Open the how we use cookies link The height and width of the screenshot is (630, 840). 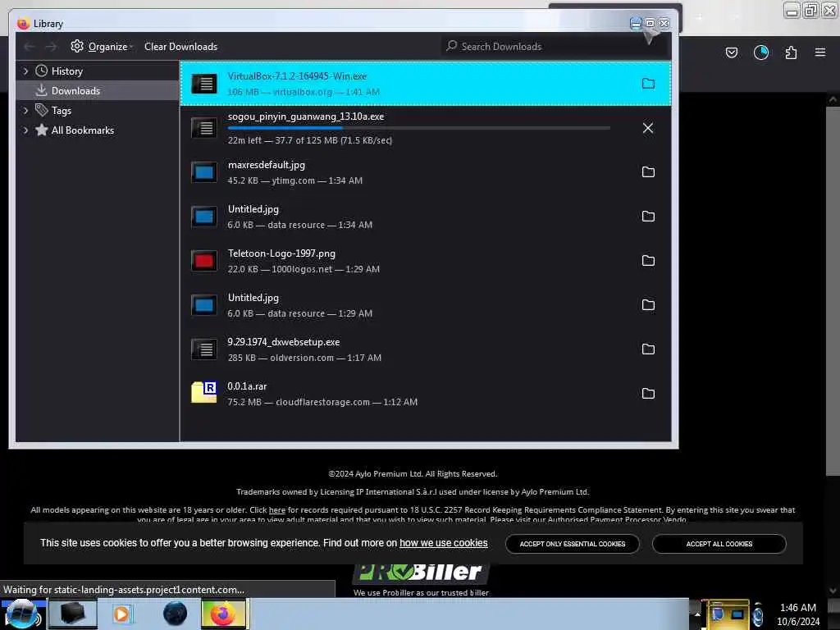coord(444,543)
